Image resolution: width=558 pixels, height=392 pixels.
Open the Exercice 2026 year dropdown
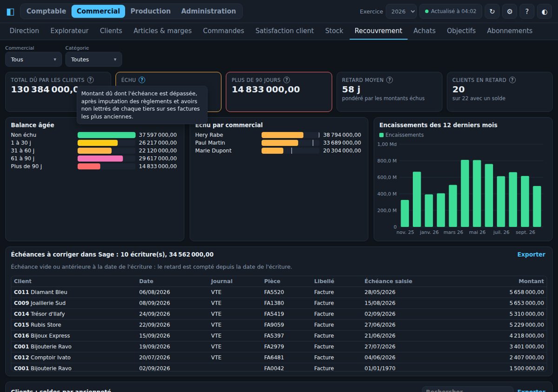(x=401, y=12)
